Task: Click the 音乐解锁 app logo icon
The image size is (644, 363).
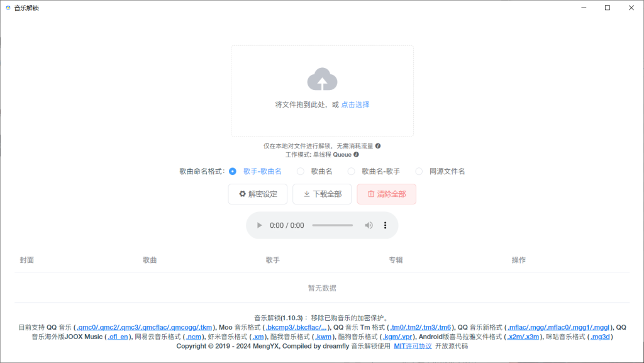Action: 8,9
